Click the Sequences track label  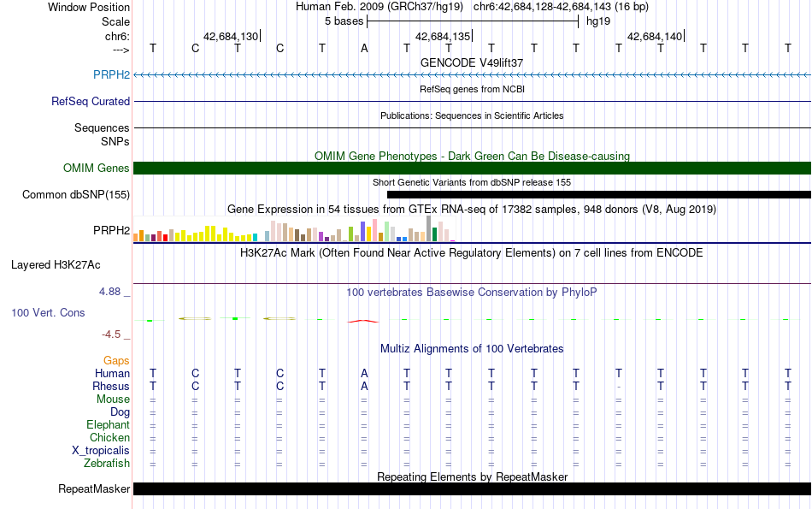point(102,127)
